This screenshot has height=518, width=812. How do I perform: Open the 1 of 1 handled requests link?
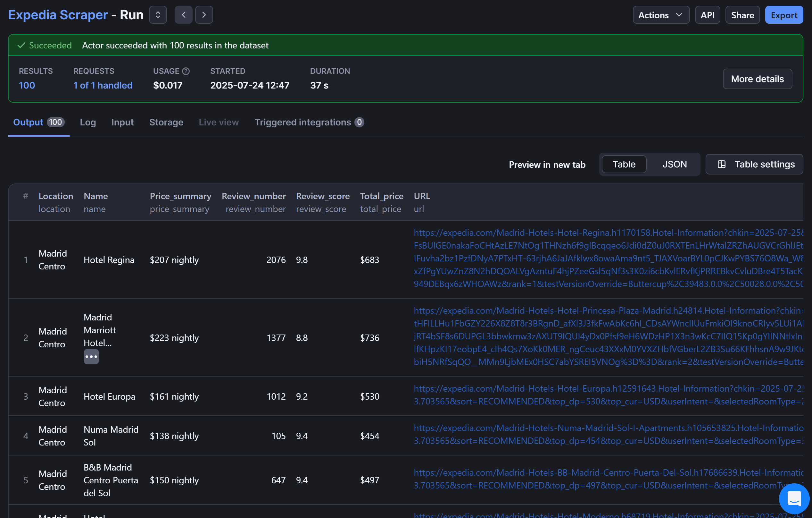[x=103, y=85]
